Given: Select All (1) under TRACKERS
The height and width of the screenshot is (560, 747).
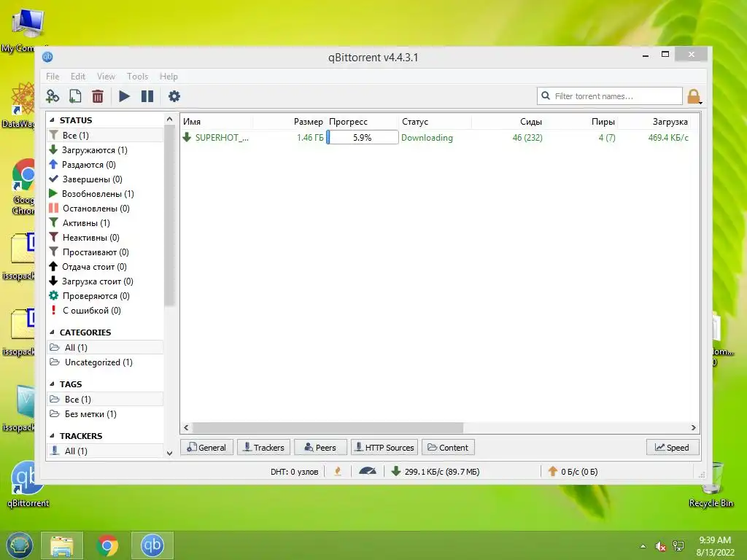Looking at the screenshot, I should click(105, 451).
